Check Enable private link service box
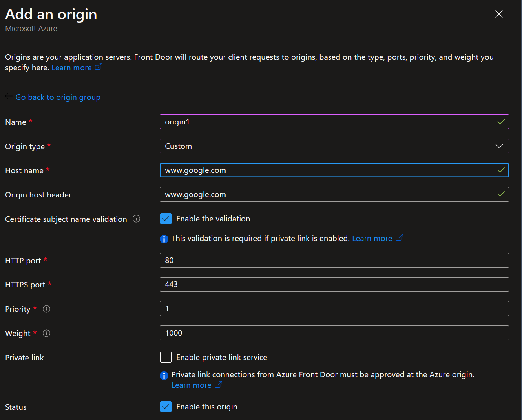This screenshot has height=420, width=522. (166, 357)
